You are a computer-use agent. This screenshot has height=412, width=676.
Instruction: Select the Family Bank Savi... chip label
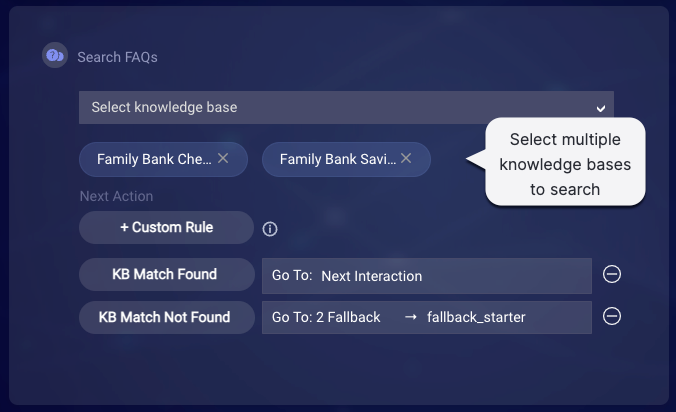tap(338, 159)
